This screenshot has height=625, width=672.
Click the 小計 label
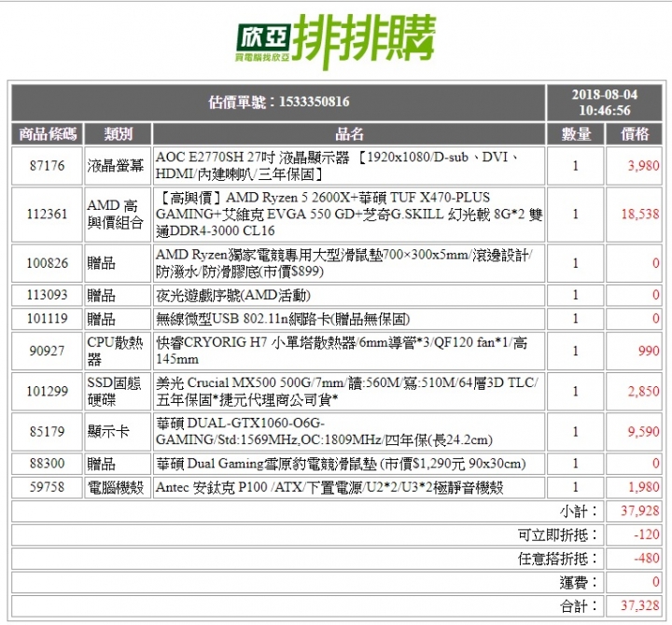pos(579,511)
